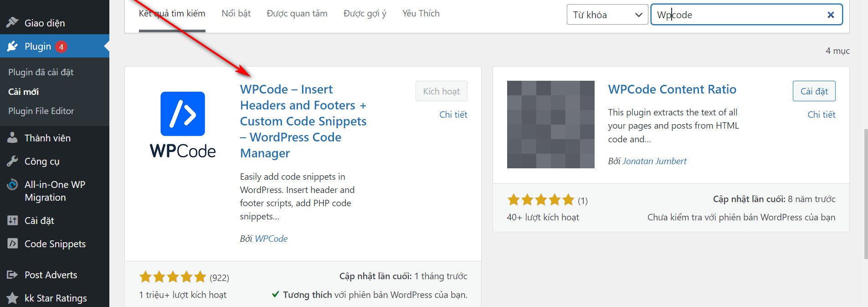Image resolution: width=868 pixels, height=307 pixels.
Task: Open WPCode – Insert Headers and Footers title
Action: click(x=303, y=121)
